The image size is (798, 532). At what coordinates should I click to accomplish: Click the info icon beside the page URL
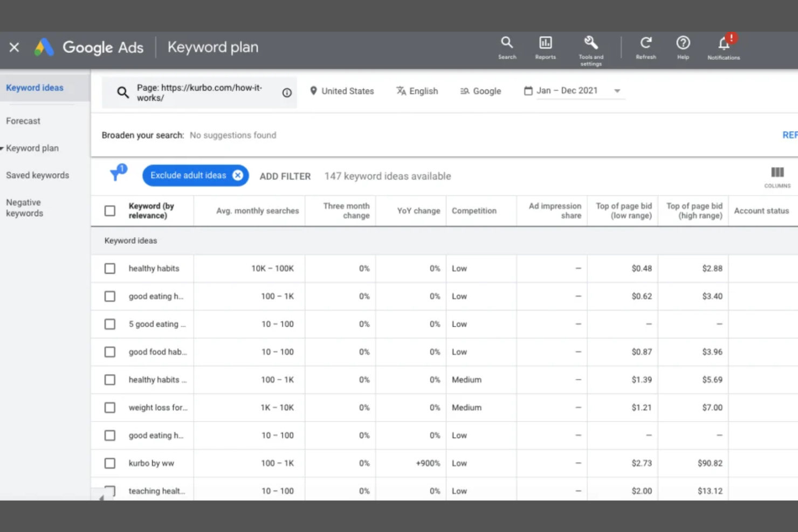pos(286,92)
